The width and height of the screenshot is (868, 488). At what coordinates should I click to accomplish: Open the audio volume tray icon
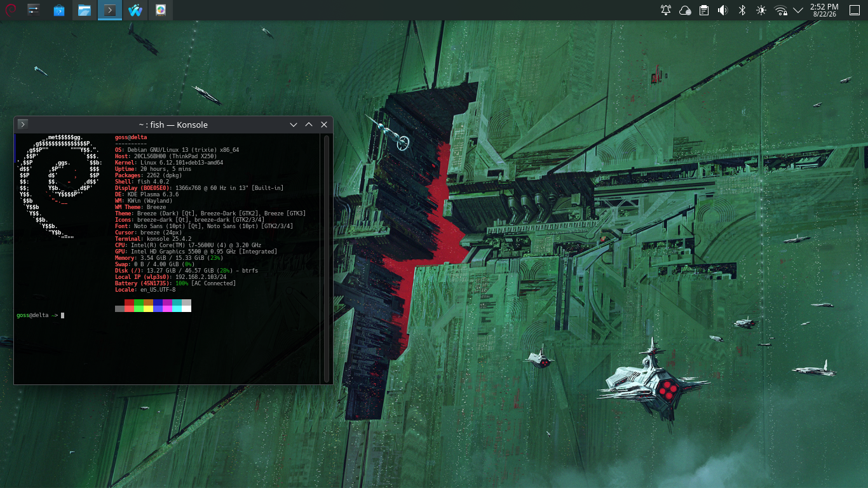point(722,10)
